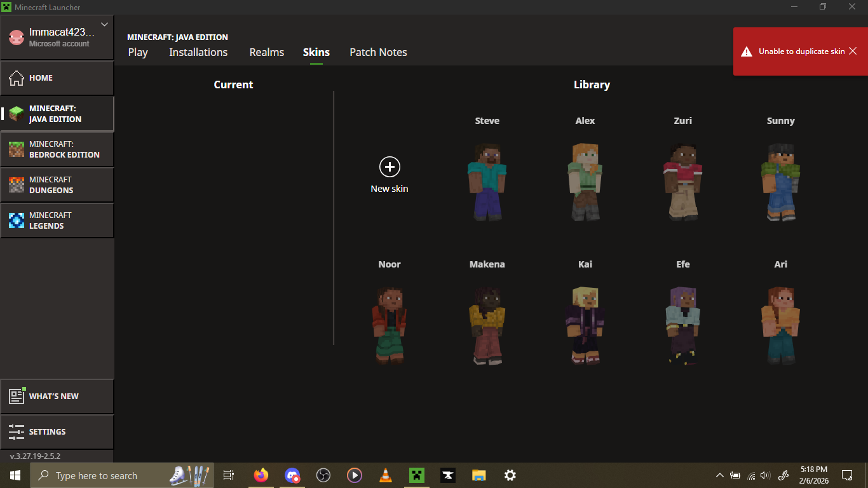
Task: Open Firefox from the taskbar
Action: [x=261, y=475]
